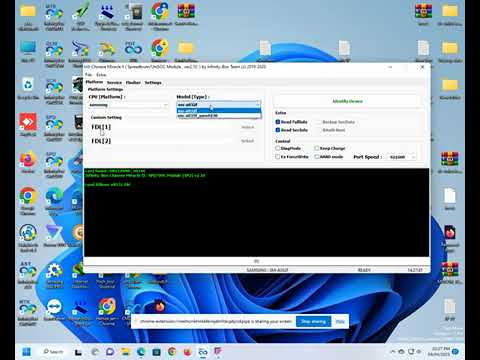Image resolution: width=480 pixels, height=360 pixels.
Task: Launch Google Chrome from the taskbar
Action: point(172,352)
